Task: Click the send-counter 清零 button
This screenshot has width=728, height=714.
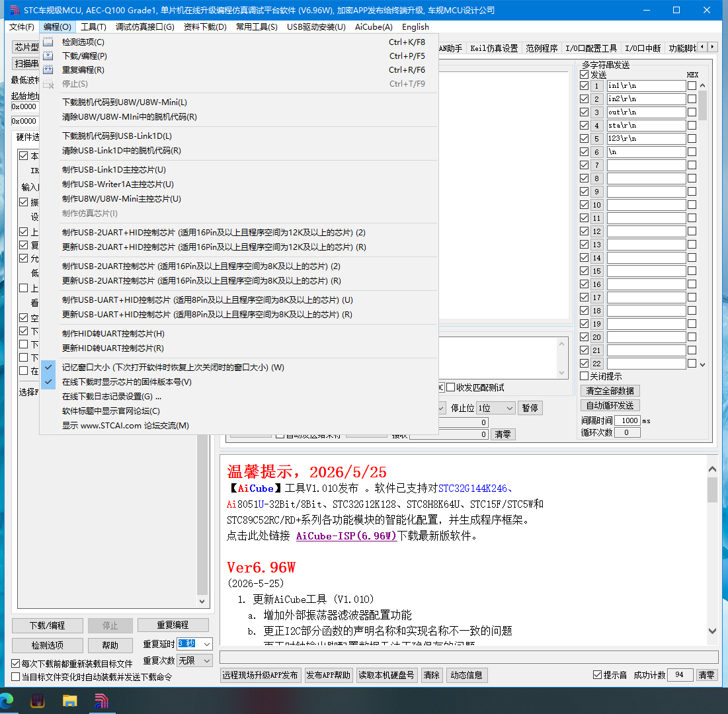Action: tap(503, 434)
